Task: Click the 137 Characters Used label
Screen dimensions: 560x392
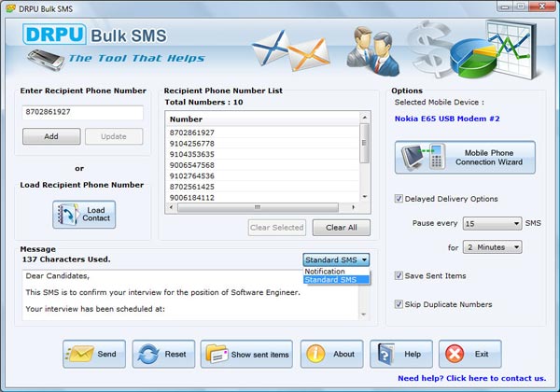Action: pyautogui.click(x=66, y=259)
